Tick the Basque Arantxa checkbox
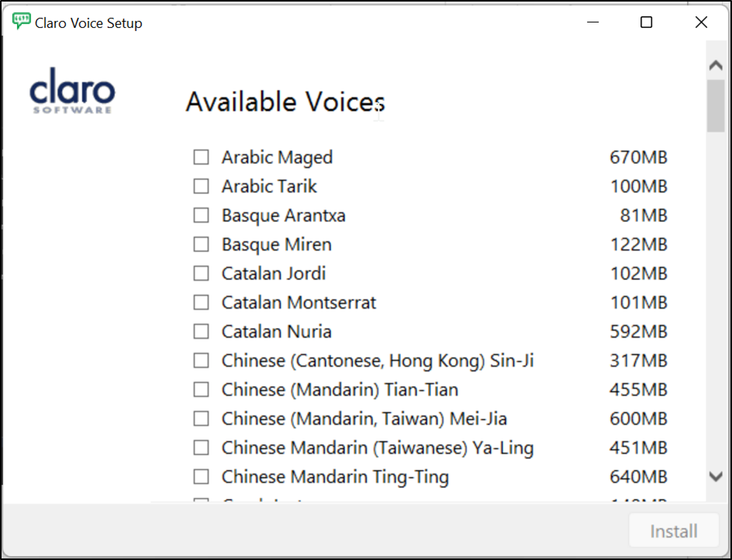This screenshot has height=560, width=732. (x=202, y=216)
